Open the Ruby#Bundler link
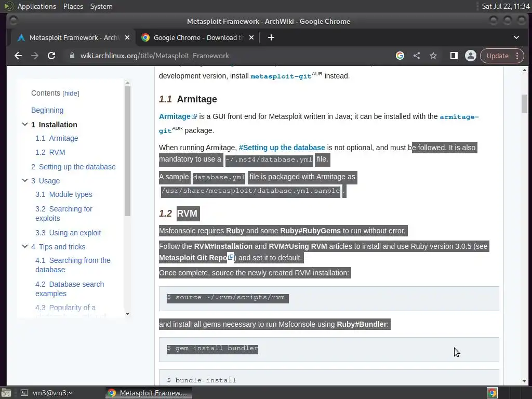This screenshot has width=532, height=399. point(362,324)
